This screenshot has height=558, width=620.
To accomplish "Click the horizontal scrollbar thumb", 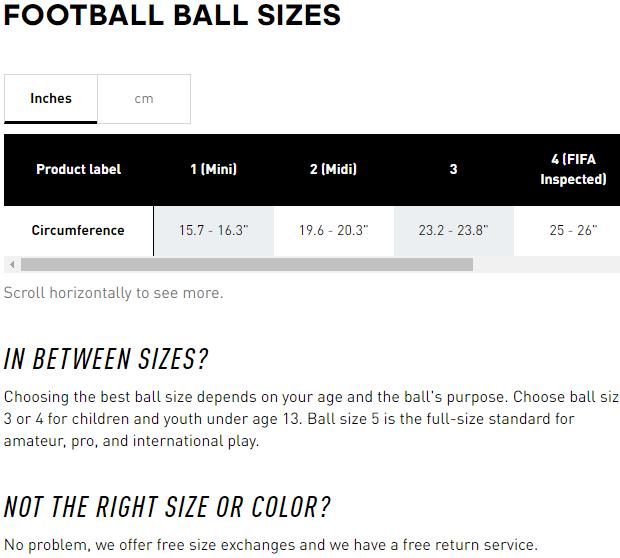I will (246, 265).
